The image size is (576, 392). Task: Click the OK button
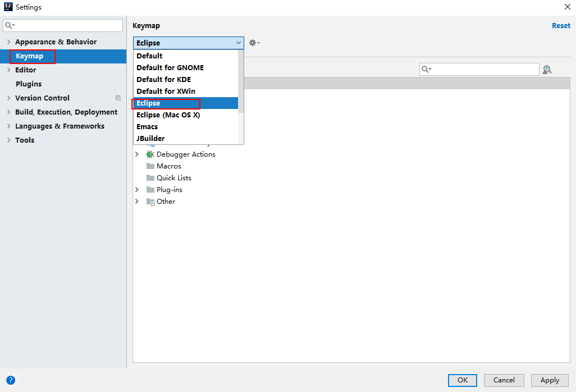463,380
